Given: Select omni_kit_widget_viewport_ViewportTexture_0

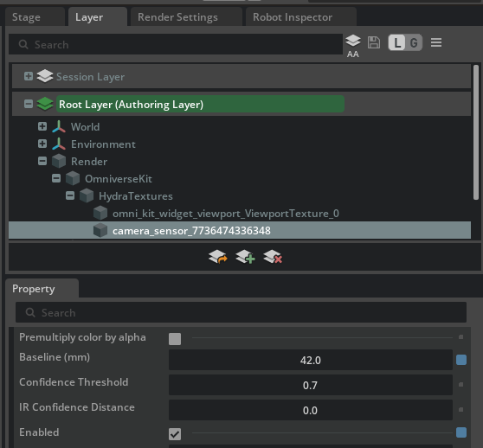Looking at the screenshot, I should point(226,214).
